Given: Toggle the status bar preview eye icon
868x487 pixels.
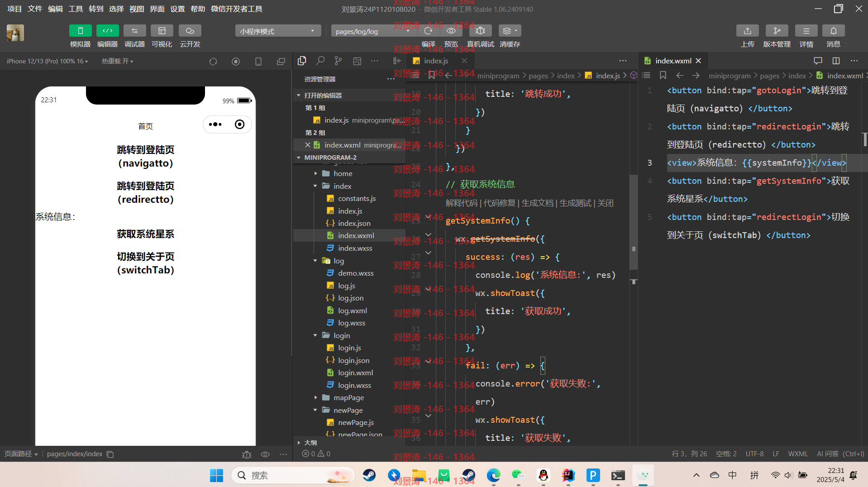Looking at the screenshot, I should pyautogui.click(x=265, y=454).
